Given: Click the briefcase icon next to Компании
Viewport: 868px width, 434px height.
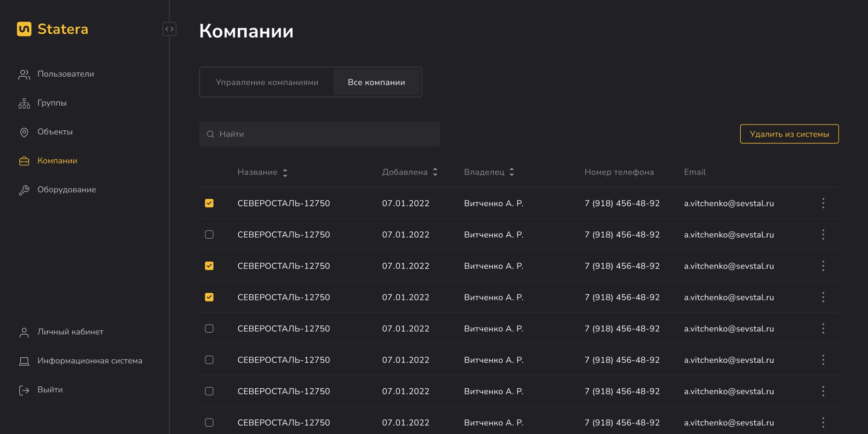Looking at the screenshot, I should [x=24, y=161].
